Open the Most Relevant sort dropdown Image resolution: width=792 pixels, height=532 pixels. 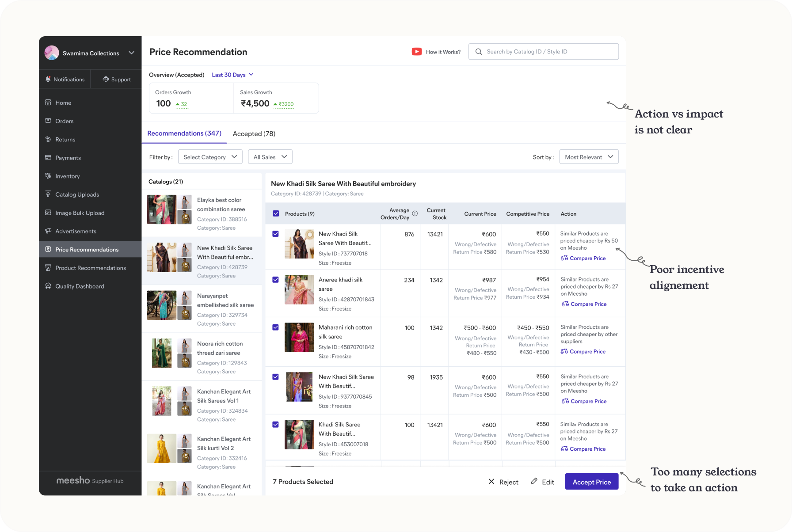589,157
